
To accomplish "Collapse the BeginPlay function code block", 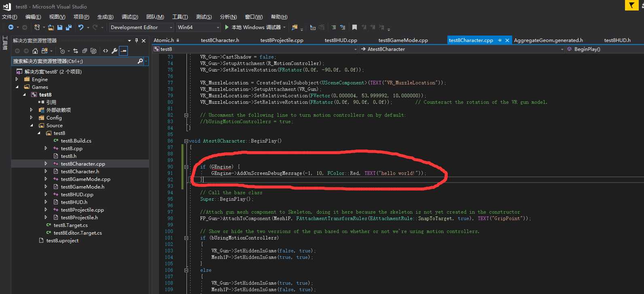I will click(186, 141).
